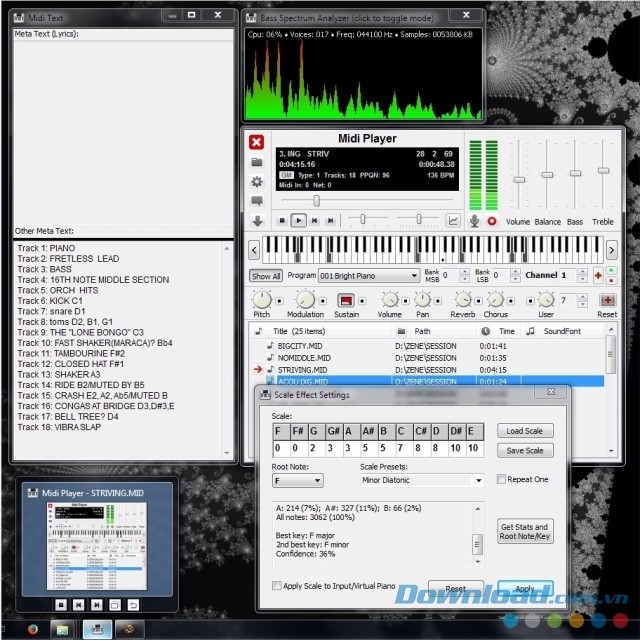
Task: Open the Scale Presets Minor Diatonic dropdown
Action: click(x=422, y=480)
